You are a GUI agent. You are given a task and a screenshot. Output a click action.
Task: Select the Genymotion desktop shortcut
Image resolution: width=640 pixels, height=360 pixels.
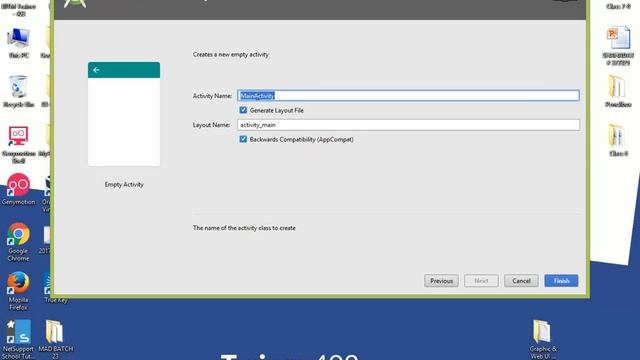pos(18,189)
